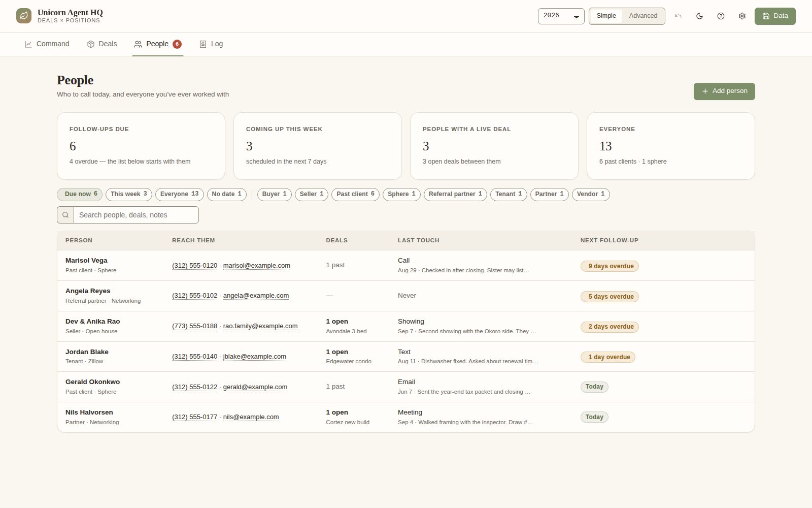This screenshot has width=812, height=508.
Task: Filter by Past client chip
Action: point(355,194)
